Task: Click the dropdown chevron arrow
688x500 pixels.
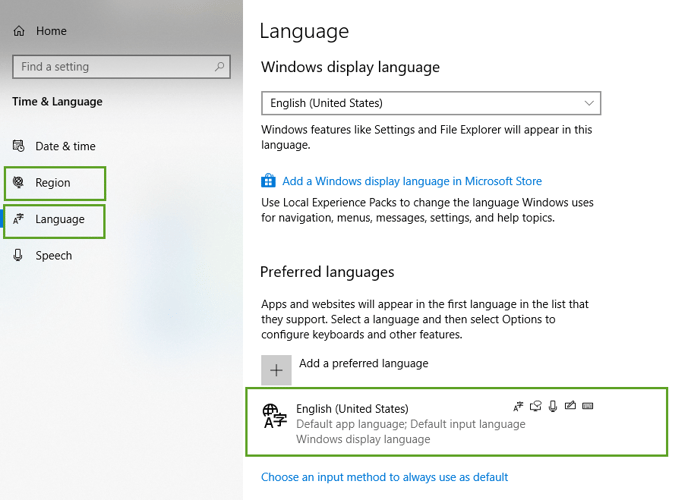Action: pyautogui.click(x=589, y=103)
